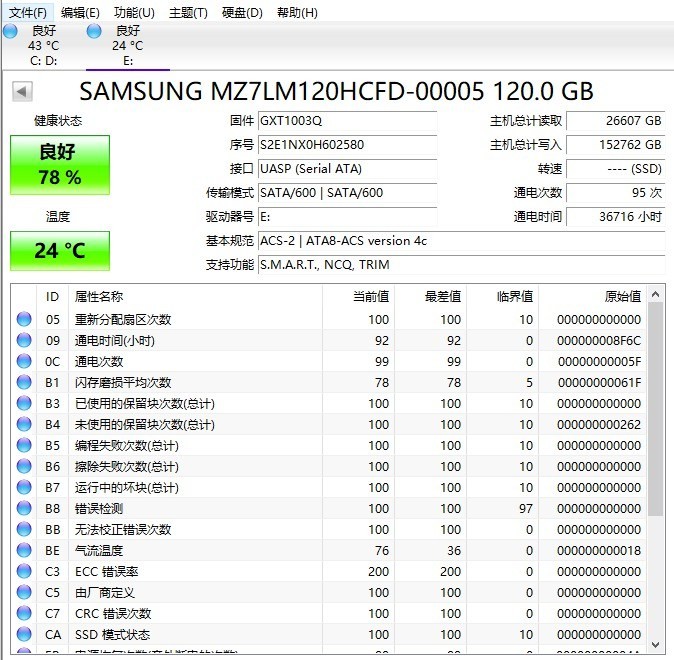Select the 通电时间(小时) attribute row

tap(329, 341)
